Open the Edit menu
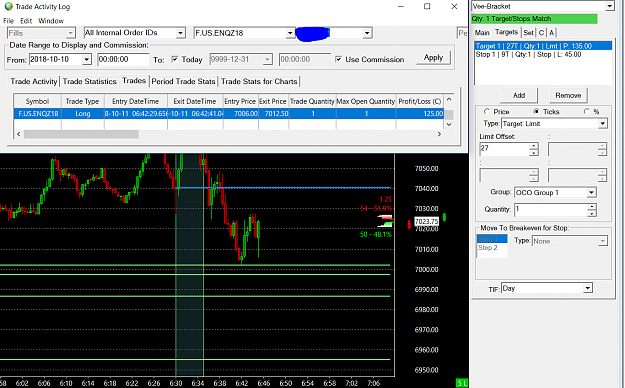This screenshot has width=625, height=388. (x=26, y=21)
